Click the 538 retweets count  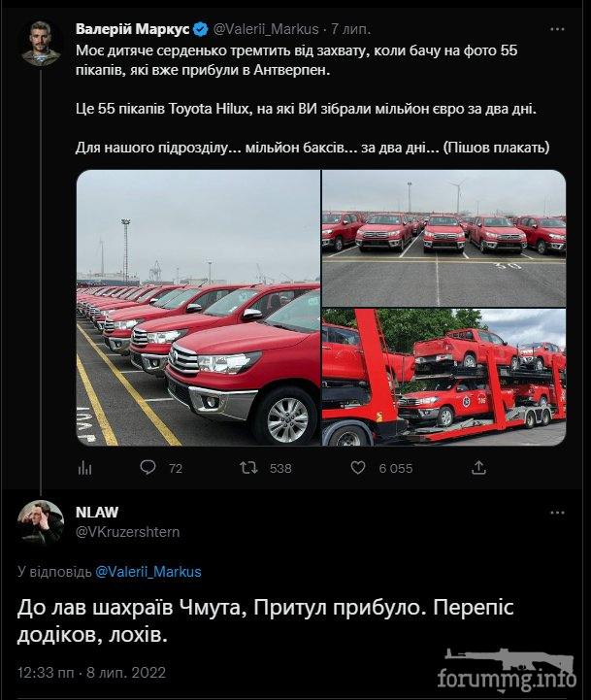tap(280, 468)
